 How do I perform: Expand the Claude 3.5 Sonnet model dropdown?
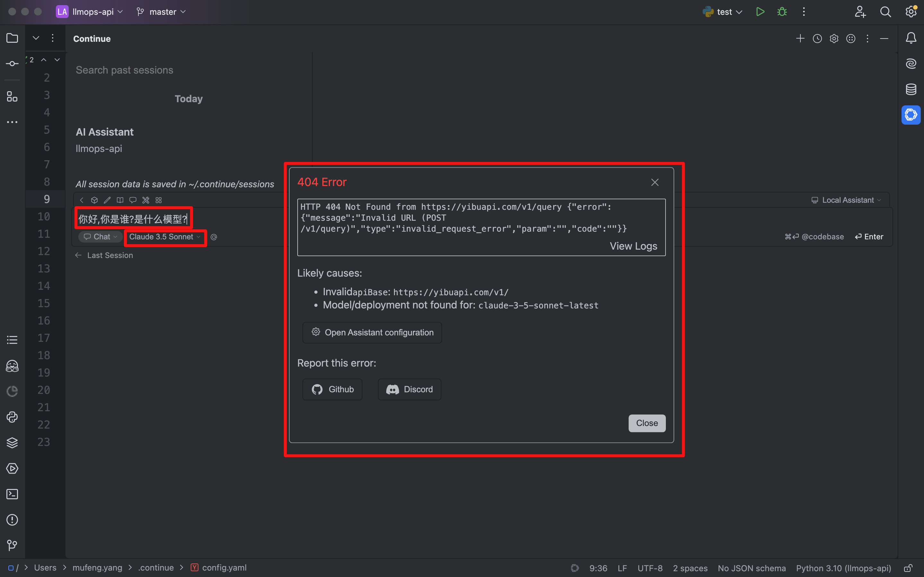click(x=165, y=237)
